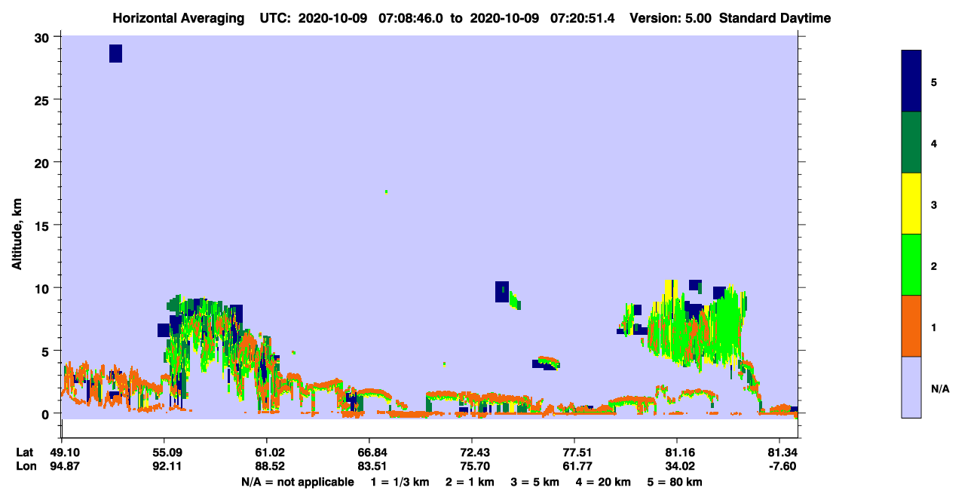Click the dark green colorbar segment labeled 4
This screenshot has height=503, width=980.
pos(911,143)
